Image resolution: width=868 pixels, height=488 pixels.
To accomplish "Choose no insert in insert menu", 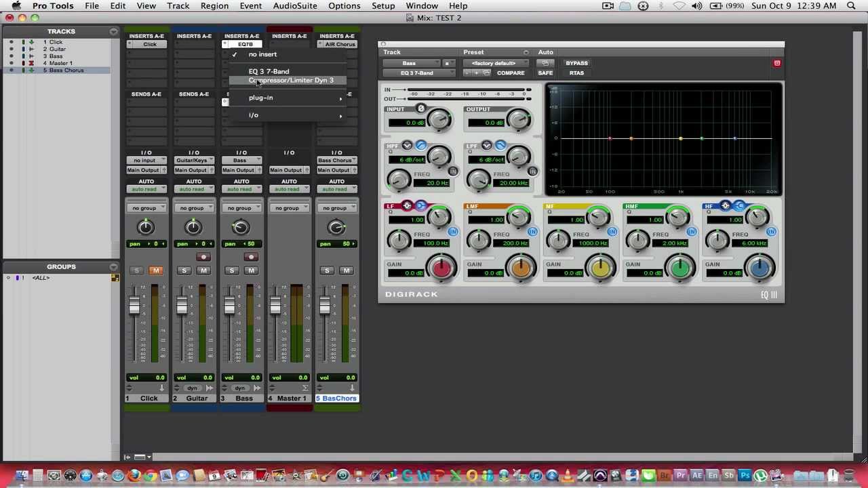I will (x=288, y=54).
